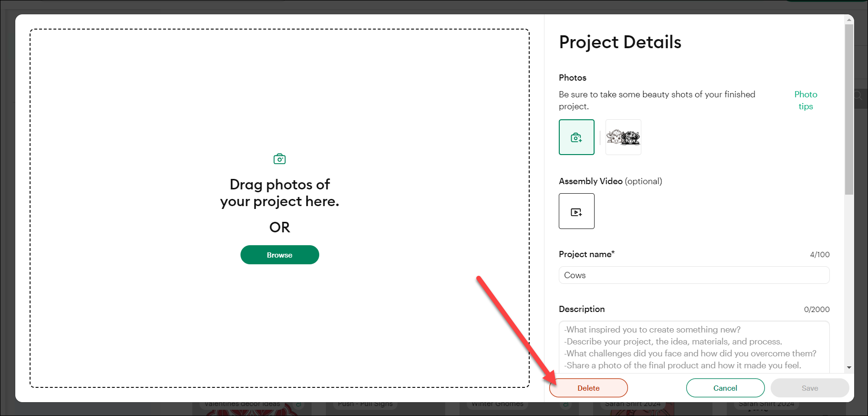This screenshot has height=416, width=868.
Task: Click the vertical scrollbar thumb
Action: [849, 110]
